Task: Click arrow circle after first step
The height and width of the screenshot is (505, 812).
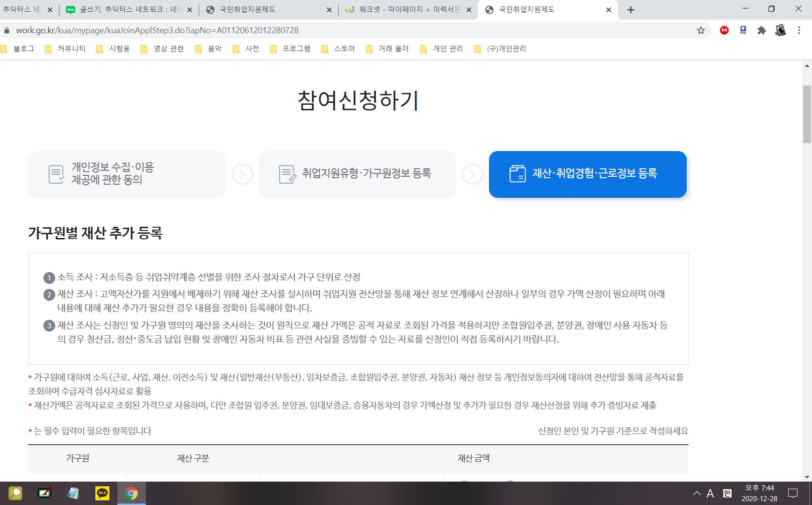Action: 242,174
